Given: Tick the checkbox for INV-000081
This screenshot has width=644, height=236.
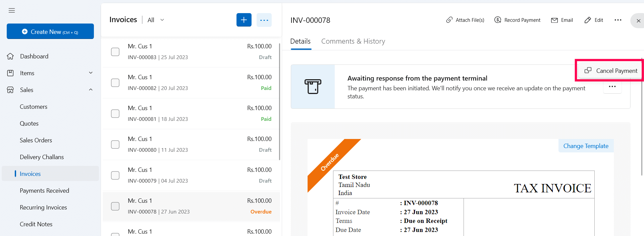Looking at the screenshot, I should click(x=115, y=113).
